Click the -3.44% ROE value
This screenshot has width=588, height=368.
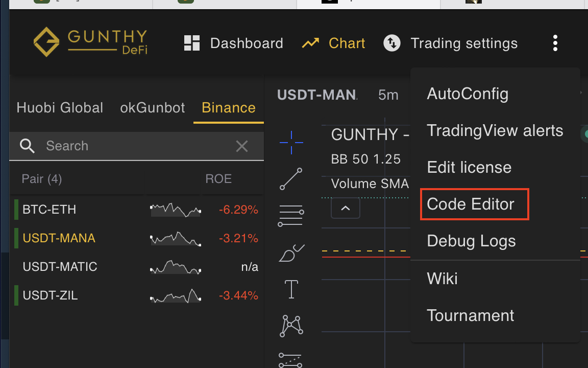(238, 295)
